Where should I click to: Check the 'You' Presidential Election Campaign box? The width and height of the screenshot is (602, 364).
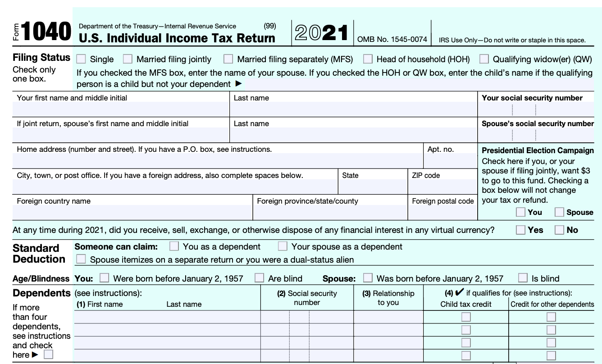(x=520, y=212)
